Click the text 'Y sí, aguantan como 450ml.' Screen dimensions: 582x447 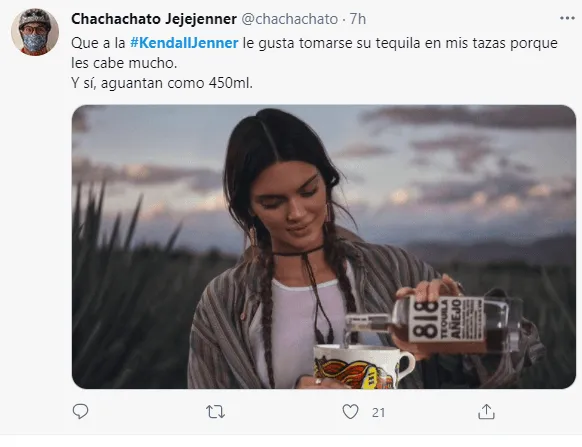tap(162, 83)
